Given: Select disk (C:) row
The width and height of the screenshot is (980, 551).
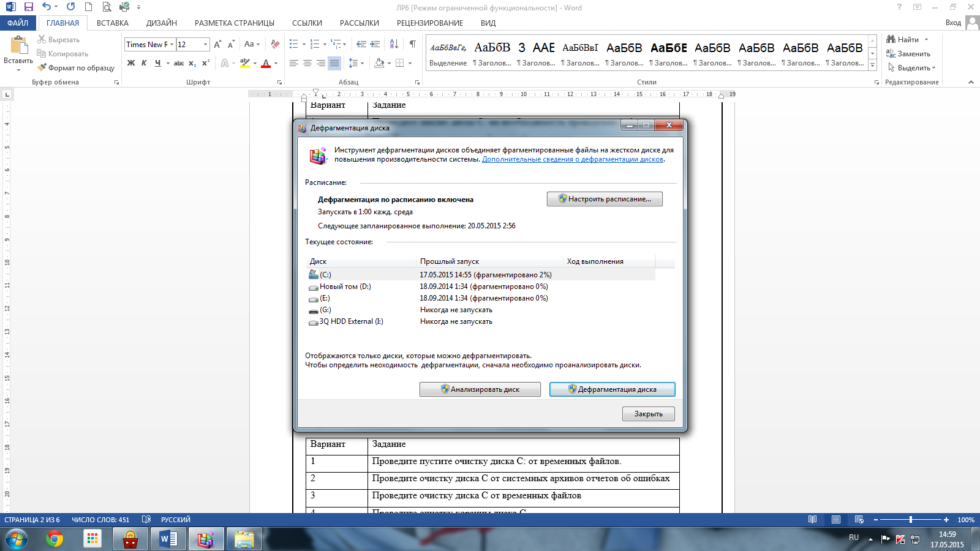Looking at the screenshot, I should point(481,275).
